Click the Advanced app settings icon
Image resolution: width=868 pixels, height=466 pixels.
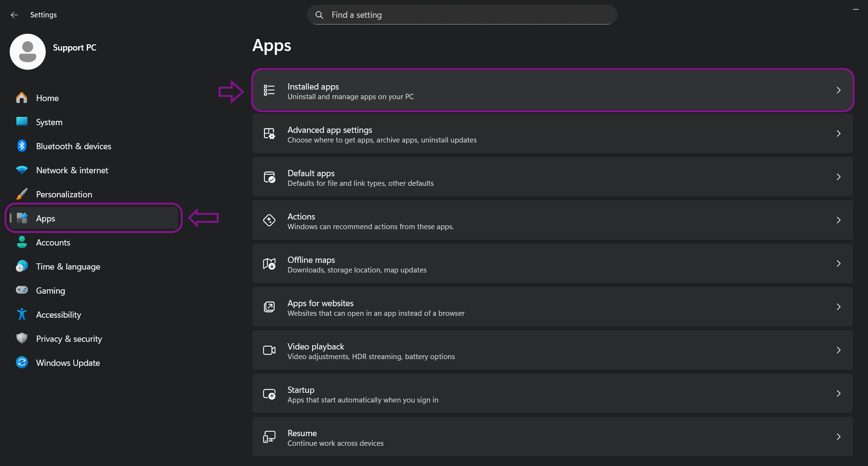[x=269, y=133]
